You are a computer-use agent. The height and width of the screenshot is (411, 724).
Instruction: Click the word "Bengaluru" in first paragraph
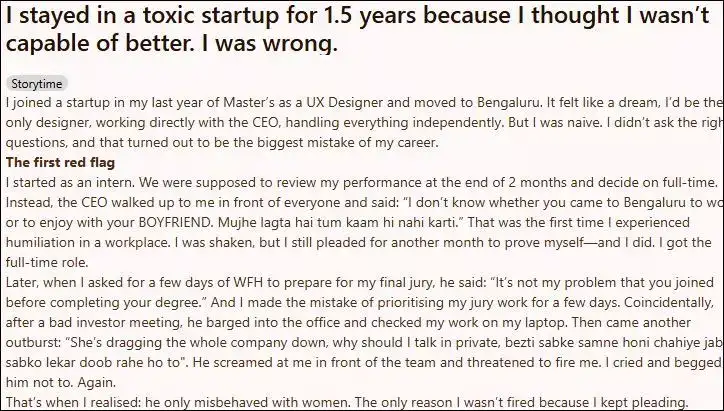pyautogui.click(x=508, y=102)
